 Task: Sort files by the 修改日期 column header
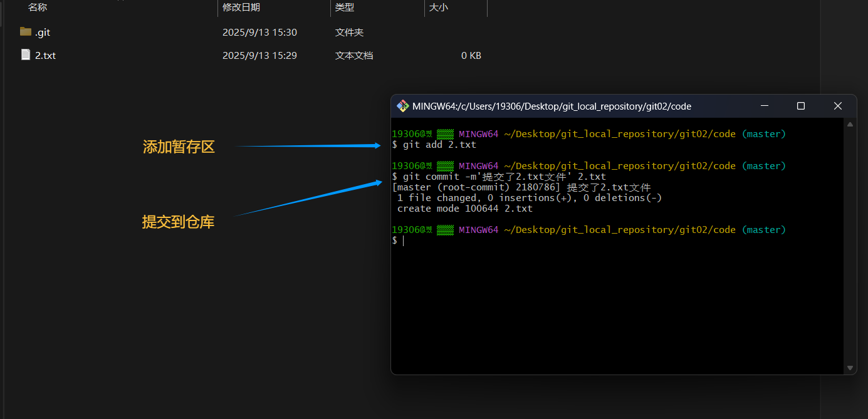point(241,8)
